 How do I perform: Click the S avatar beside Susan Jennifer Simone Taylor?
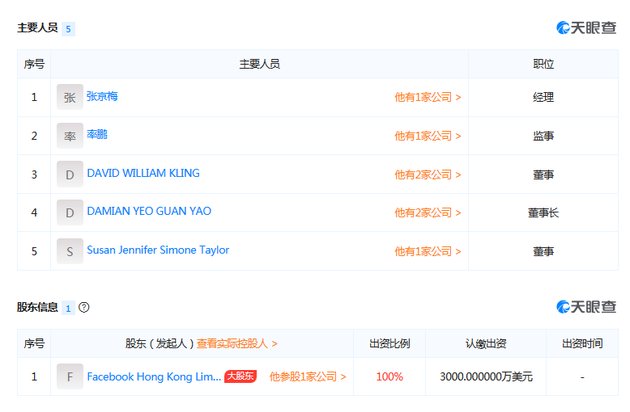point(70,251)
